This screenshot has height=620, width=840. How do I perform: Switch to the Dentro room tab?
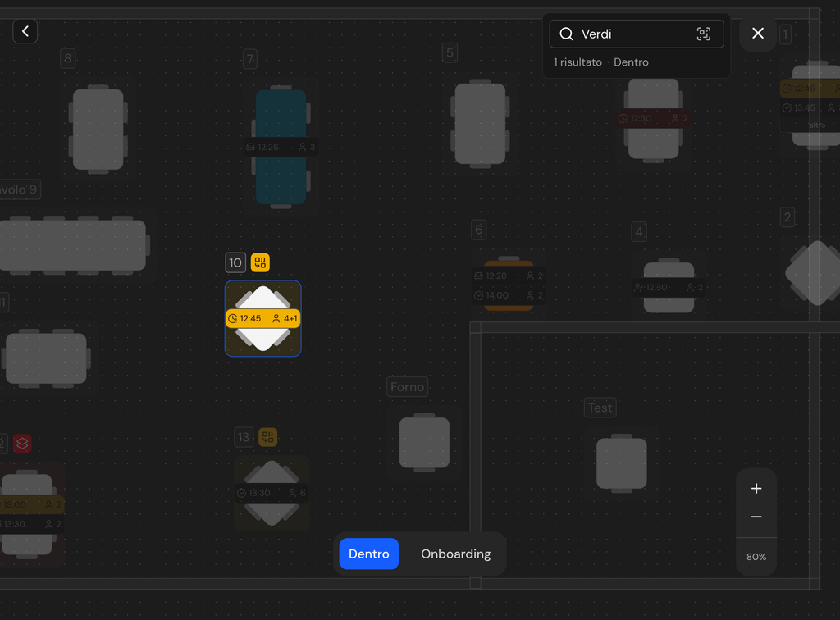(368, 554)
